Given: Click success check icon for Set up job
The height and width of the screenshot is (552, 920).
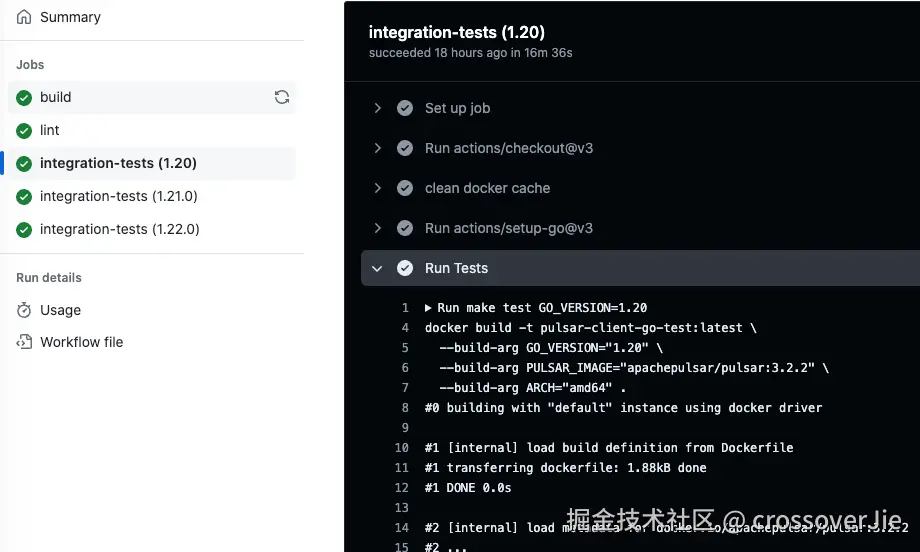Looking at the screenshot, I should pos(405,108).
